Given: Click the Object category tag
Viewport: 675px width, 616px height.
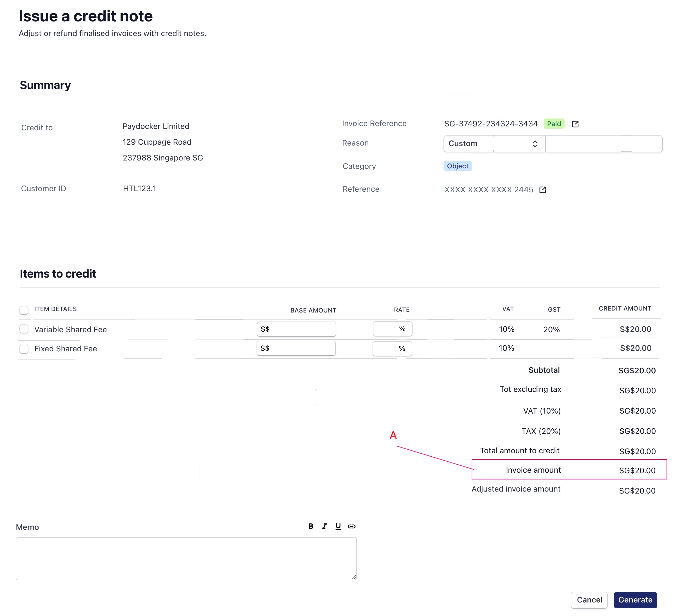Looking at the screenshot, I should (x=457, y=166).
